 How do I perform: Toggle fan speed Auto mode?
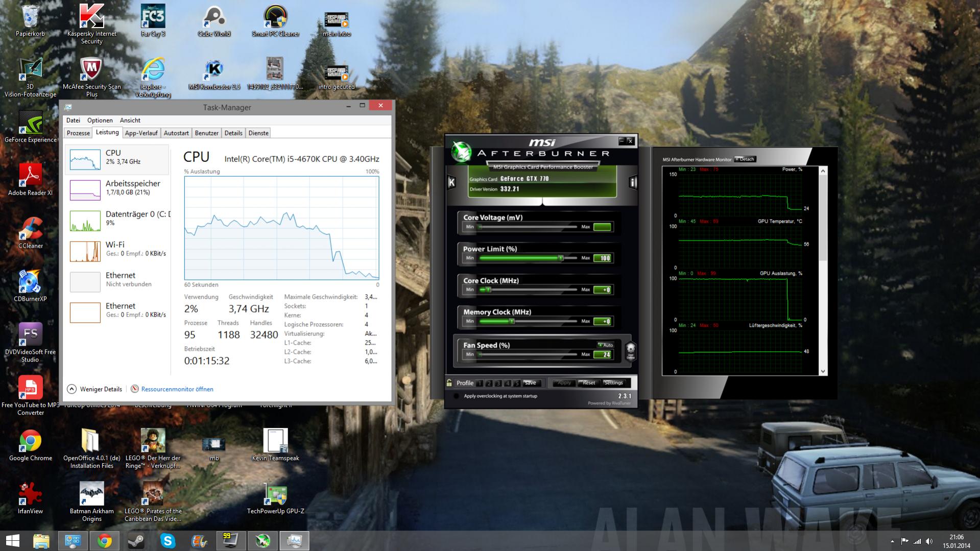[x=605, y=345]
